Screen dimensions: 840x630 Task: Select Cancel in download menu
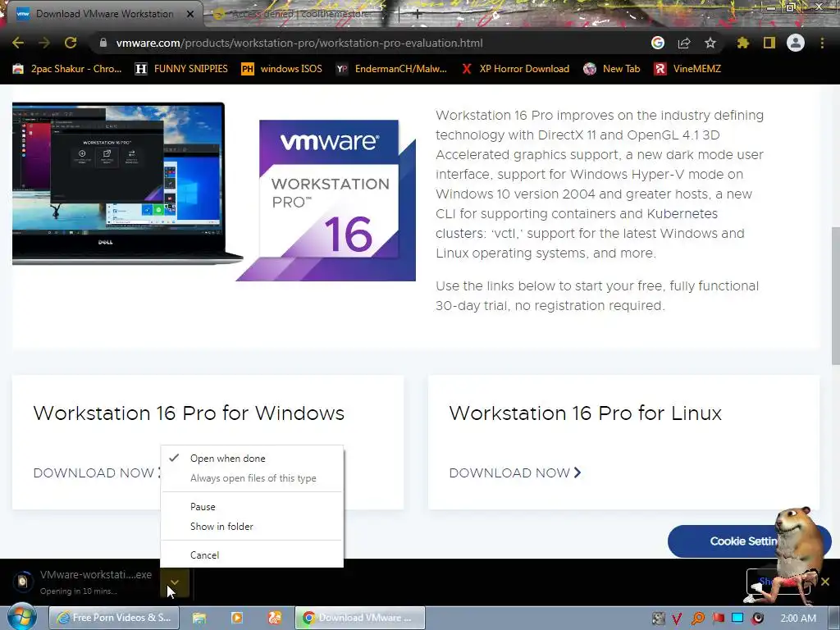point(252,555)
